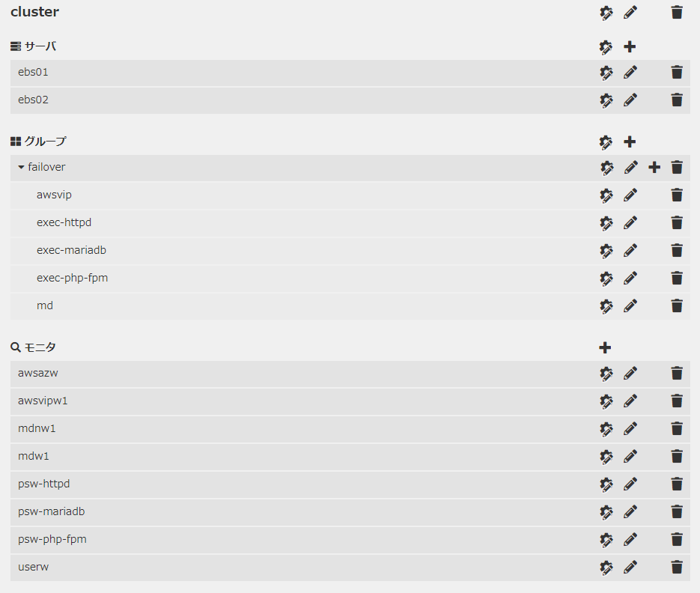
Task: Delete the cluster with trash icon
Action: click(x=677, y=13)
